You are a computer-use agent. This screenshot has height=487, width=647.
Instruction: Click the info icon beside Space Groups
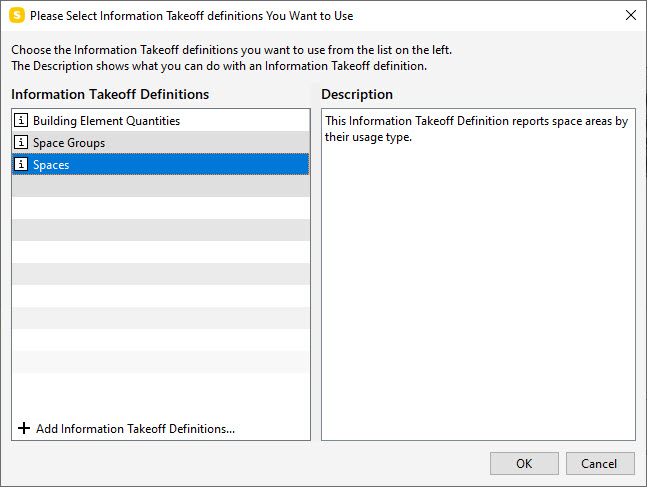click(x=21, y=142)
